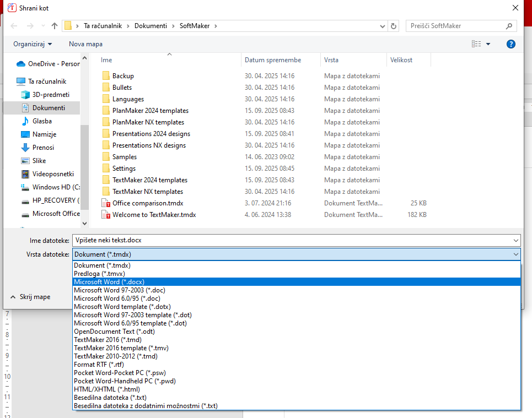Select Microsoft Word template (*.dotx) option
The height and width of the screenshot is (418, 532).
[x=297, y=307]
